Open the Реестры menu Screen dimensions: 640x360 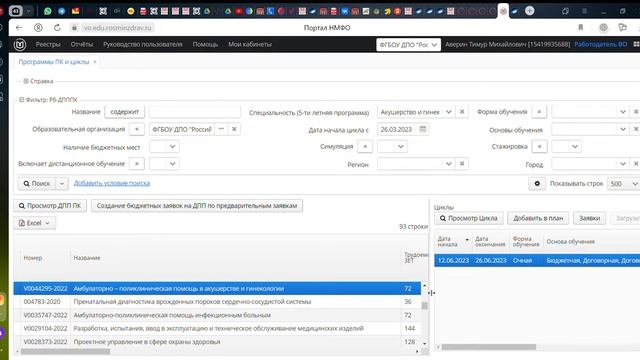(x=48, y=44)
